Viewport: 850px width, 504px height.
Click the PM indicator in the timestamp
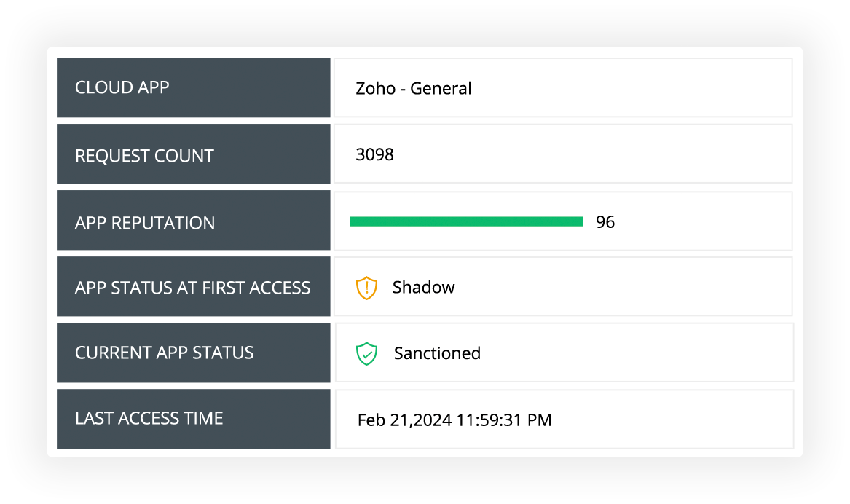coord(539,420)
